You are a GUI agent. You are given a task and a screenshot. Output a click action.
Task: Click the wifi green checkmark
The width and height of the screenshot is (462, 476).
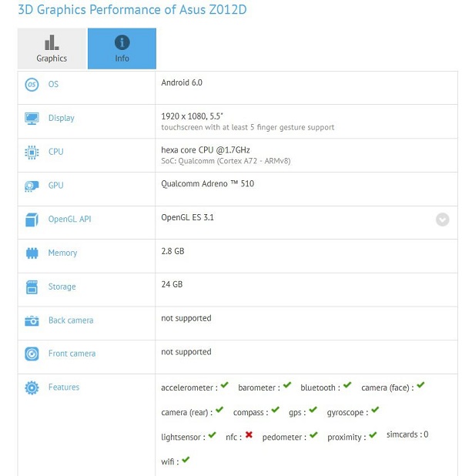coord(186,460)
